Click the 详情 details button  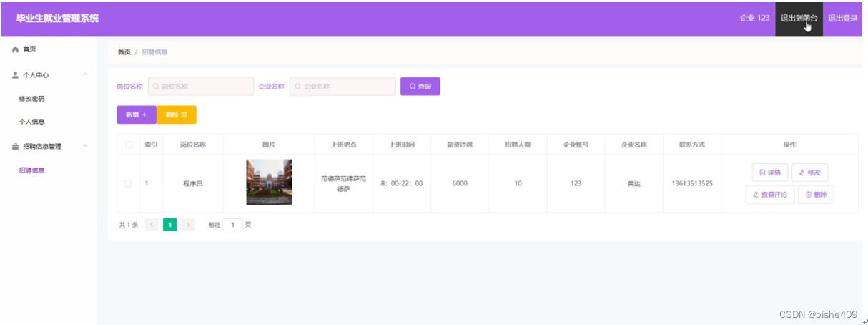tap(769, 173)
